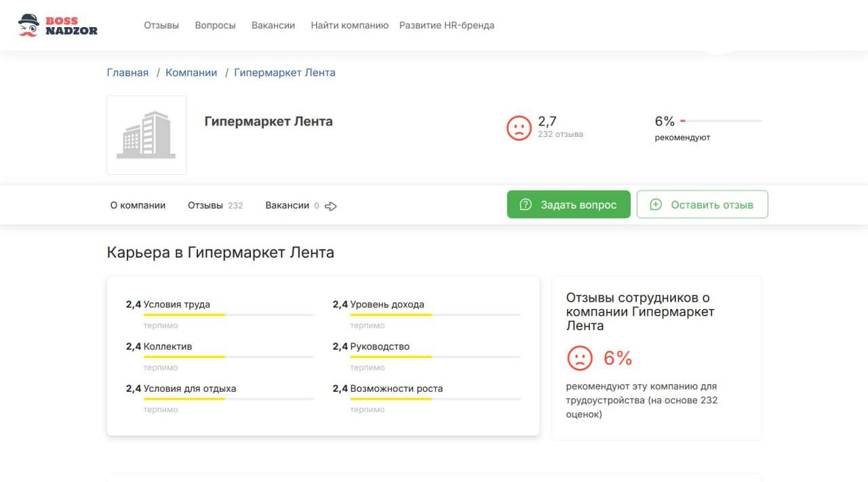Click the Boss Nadzor logo
Viewport: 868px width, 482px height.
(x=58, y=25)
